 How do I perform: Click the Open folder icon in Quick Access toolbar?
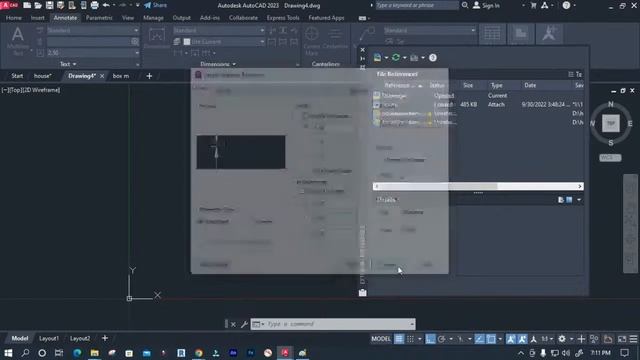coord(38,5)
